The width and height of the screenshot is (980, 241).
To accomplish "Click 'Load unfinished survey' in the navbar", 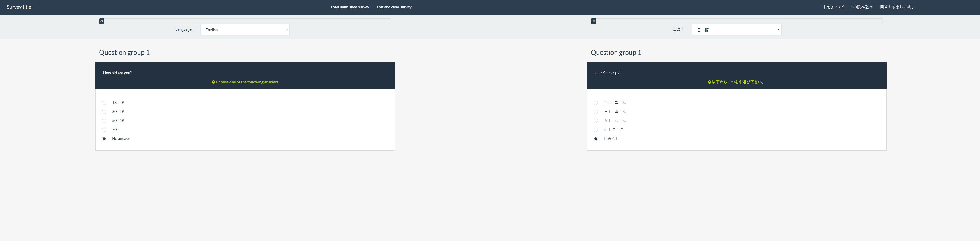I will [x=350, y=7].
